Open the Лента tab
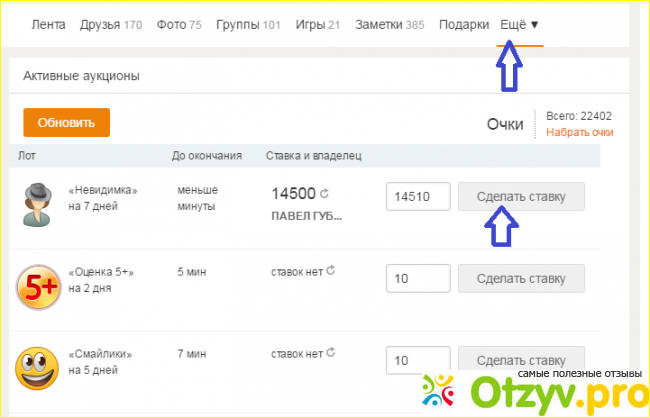The width and height of the screenshot is (650, 418). click(x=46, y=23)
